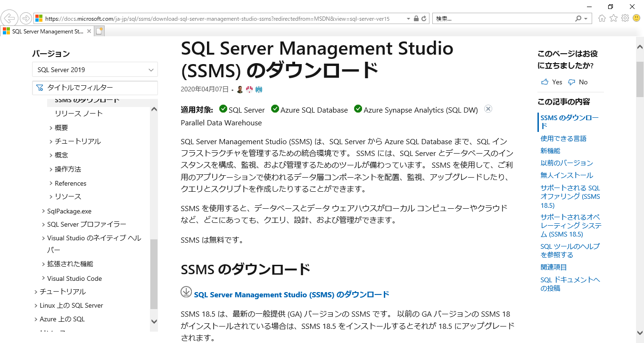The height and width of the screenshot is (343, 644).
Task: Click the lock security icon in address bar
Action: tap(416, 19)
